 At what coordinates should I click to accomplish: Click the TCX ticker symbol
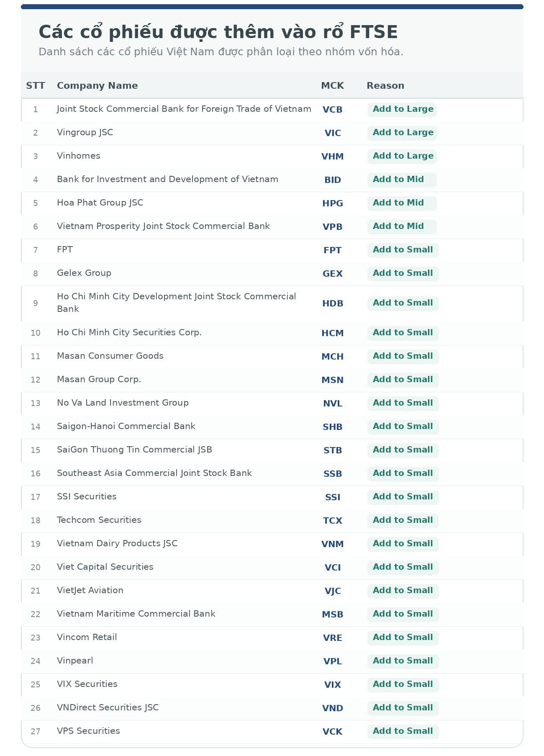pos(333,521)
